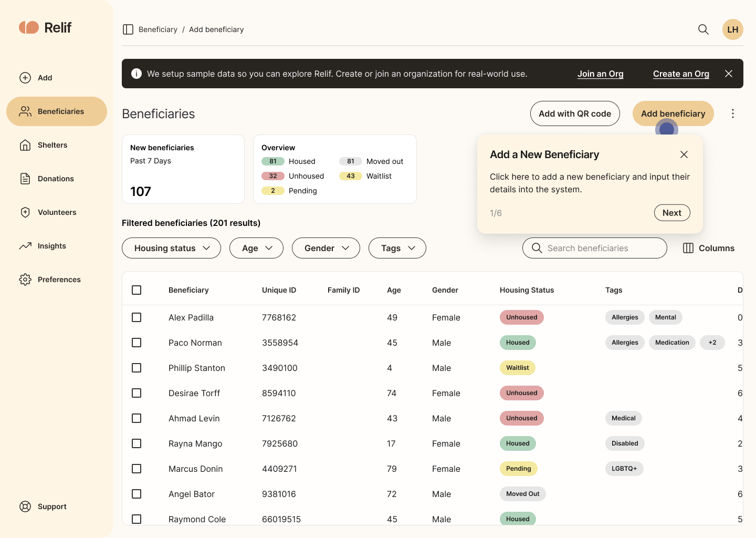Screen dimensions: 756x538
Task: Toggle the select-all checkbox in table header
Action: [x=136, y=290]
